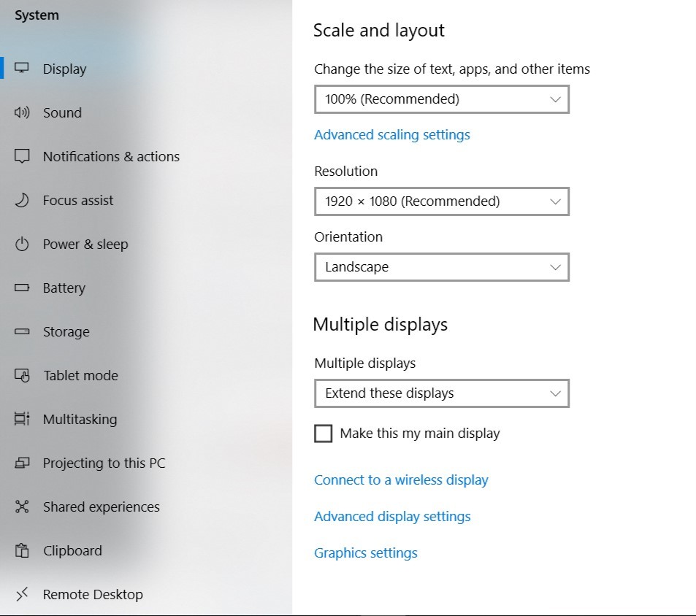The width and height of the screenshot is (696, 616).
Task: Select Tablet mode in sidebar
Action: [x=80, y=375]
